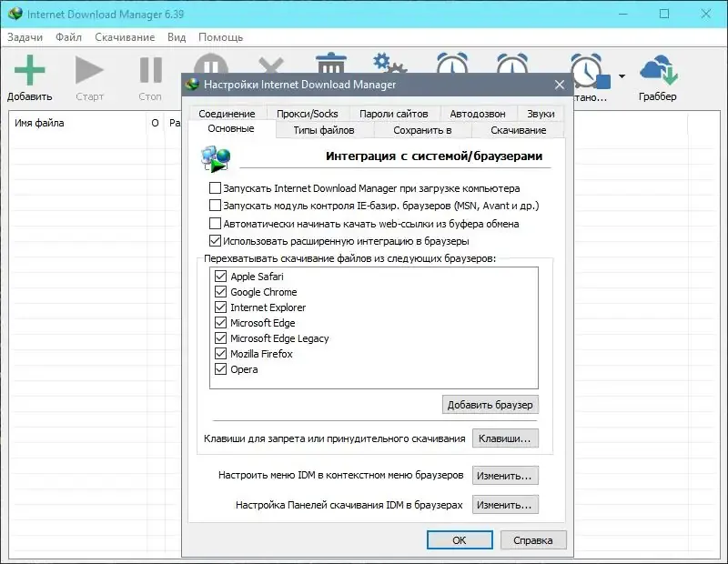Click the Добавить браузер button
Viewport: 728px width, 564px height.
(490, 405)
